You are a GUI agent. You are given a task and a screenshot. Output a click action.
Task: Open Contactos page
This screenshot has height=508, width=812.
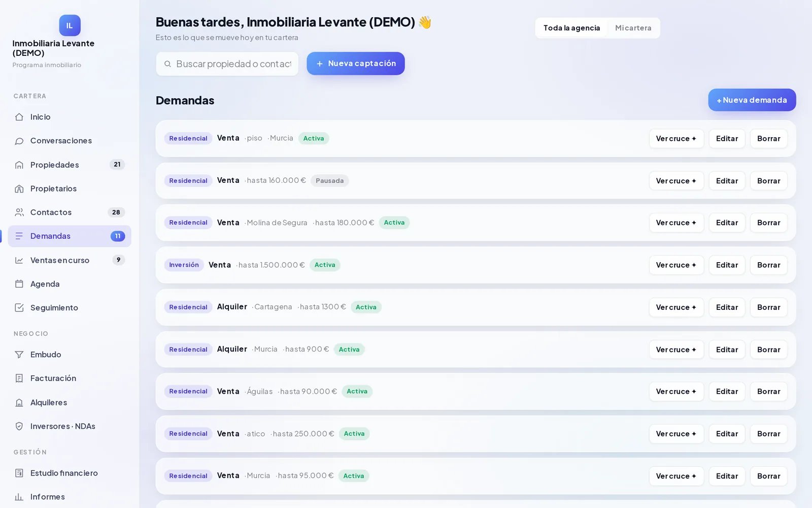[x=70, y=212]
